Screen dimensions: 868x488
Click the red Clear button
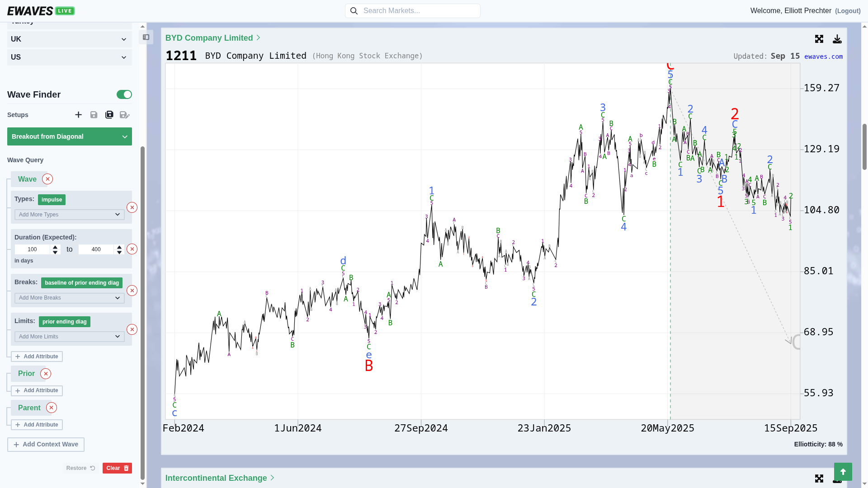[x=117, y=468]
